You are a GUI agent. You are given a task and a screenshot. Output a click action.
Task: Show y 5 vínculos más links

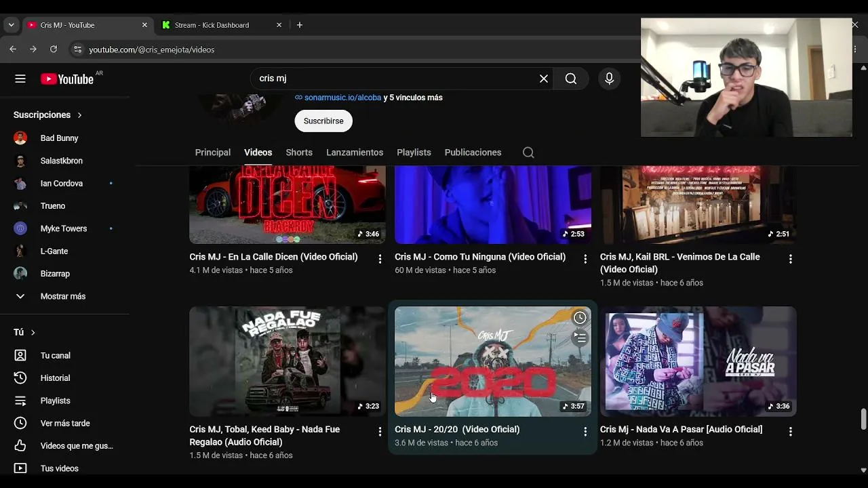413,98
